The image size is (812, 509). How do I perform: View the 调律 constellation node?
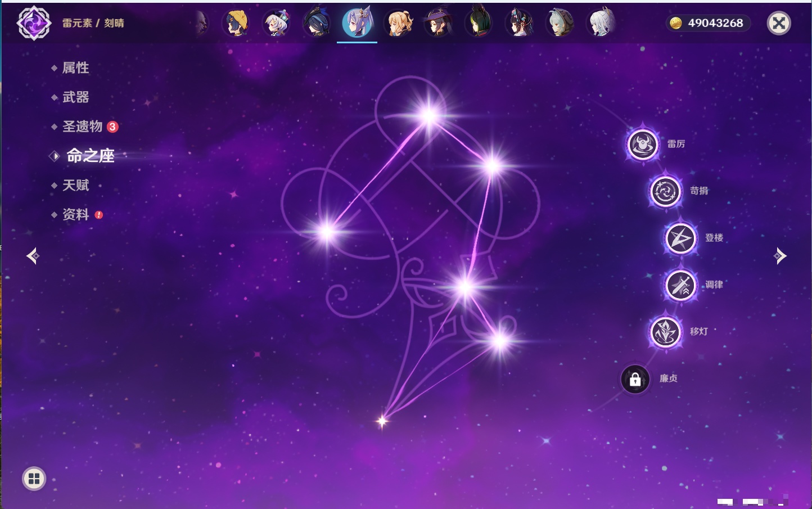click(x=681, y=285)
